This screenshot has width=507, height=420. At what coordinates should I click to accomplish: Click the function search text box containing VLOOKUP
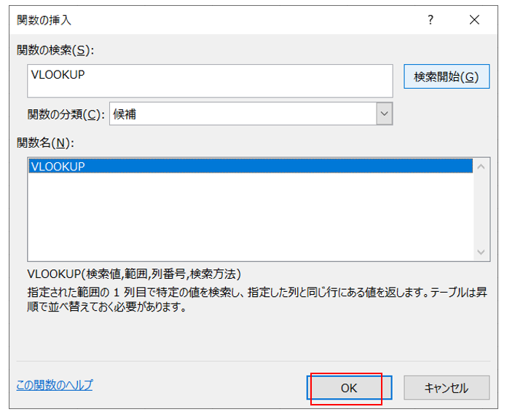(x=211, y=79)
